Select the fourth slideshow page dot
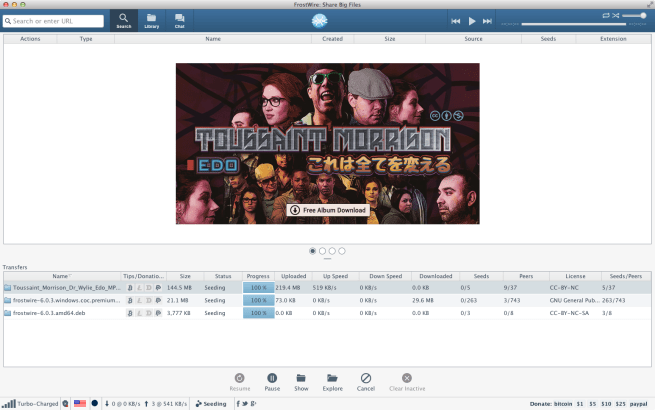 pyautogui.click(x=342, y=251)
